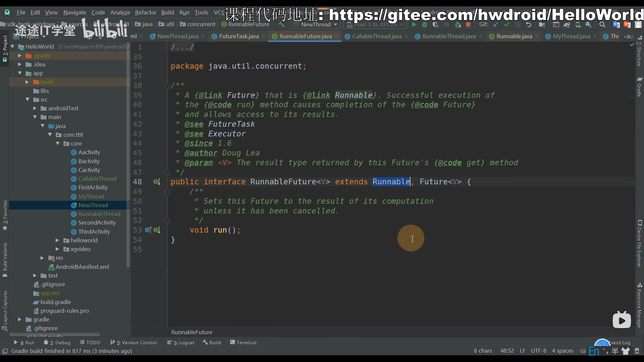Commit changes with the green checkmark

506,24
